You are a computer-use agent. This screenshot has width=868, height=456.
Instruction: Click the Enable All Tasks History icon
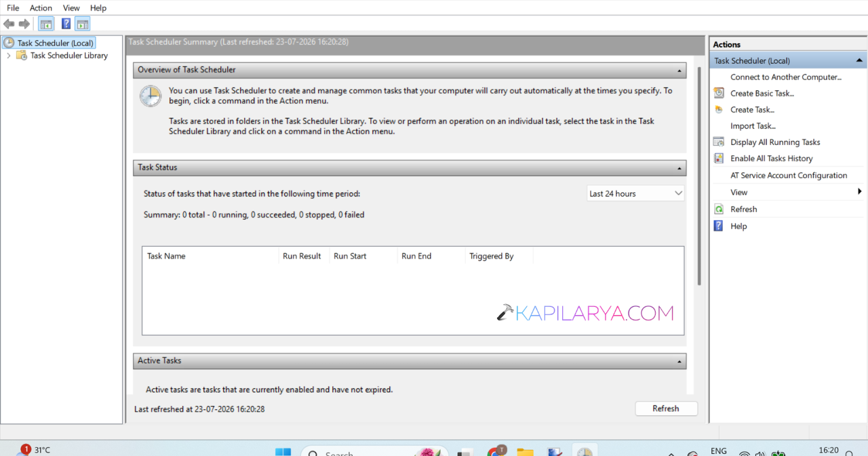click(719, 159)
